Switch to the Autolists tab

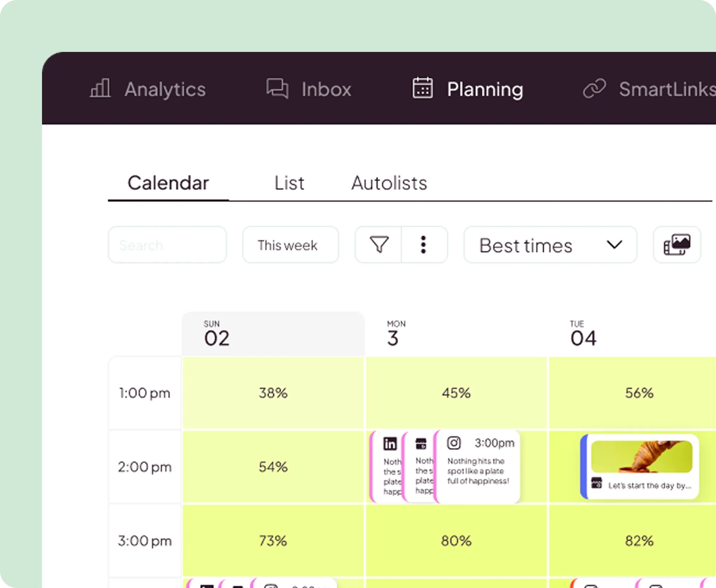coord(389,183)
